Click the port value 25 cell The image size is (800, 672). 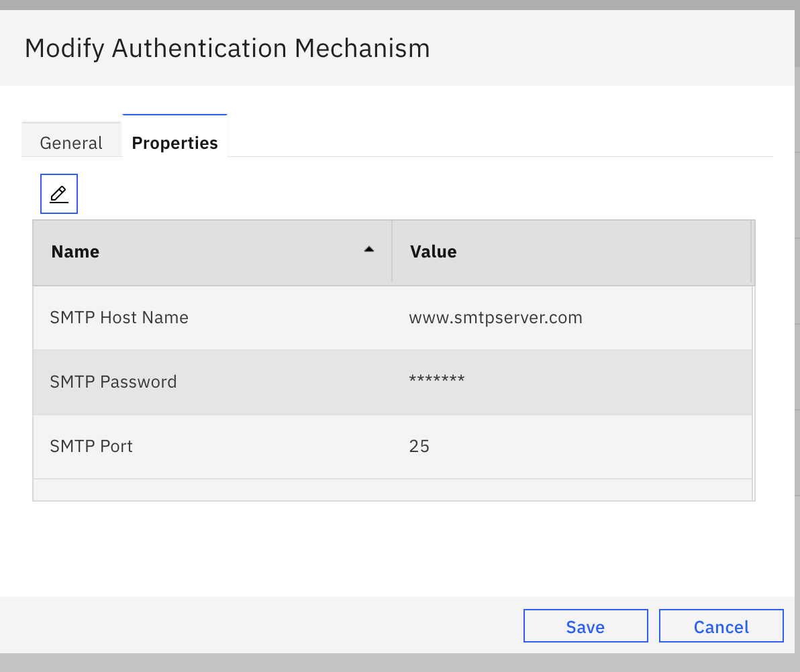(x=419, y=446)
